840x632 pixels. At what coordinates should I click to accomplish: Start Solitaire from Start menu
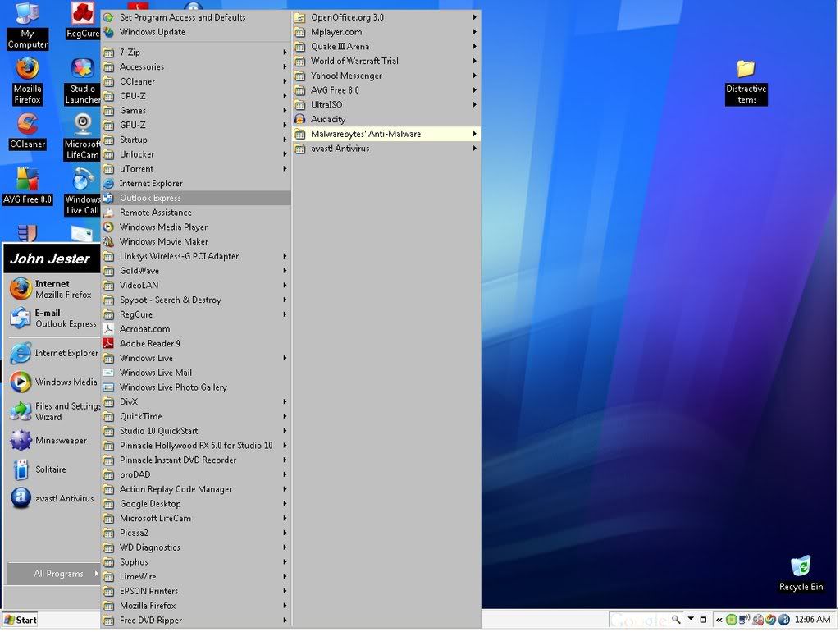[x=52, y=469]
